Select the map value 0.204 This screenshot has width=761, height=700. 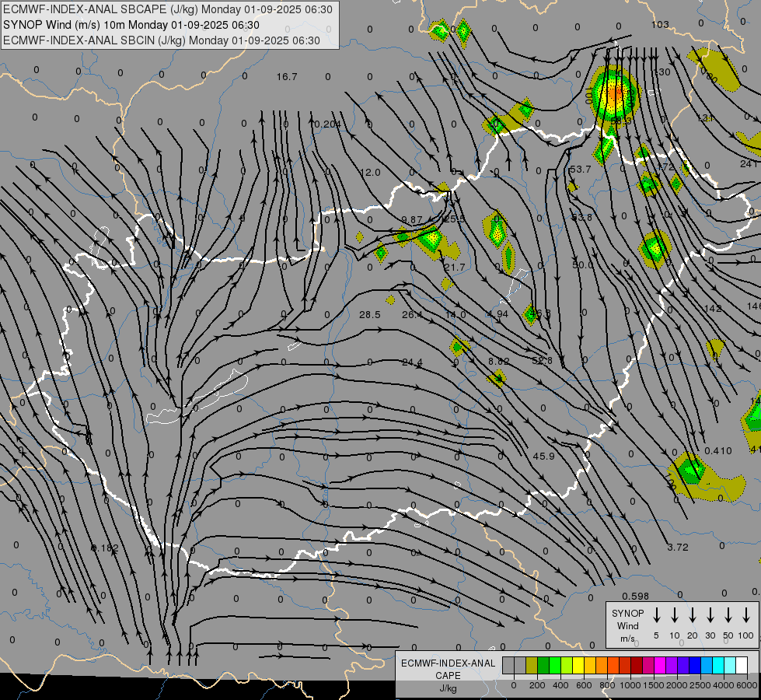[x=327, y=124]
